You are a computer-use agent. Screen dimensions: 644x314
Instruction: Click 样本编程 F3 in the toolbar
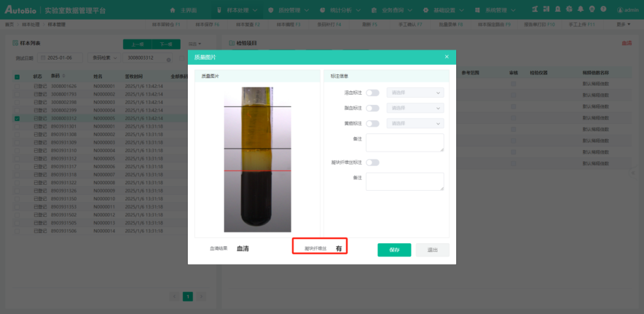289,24
